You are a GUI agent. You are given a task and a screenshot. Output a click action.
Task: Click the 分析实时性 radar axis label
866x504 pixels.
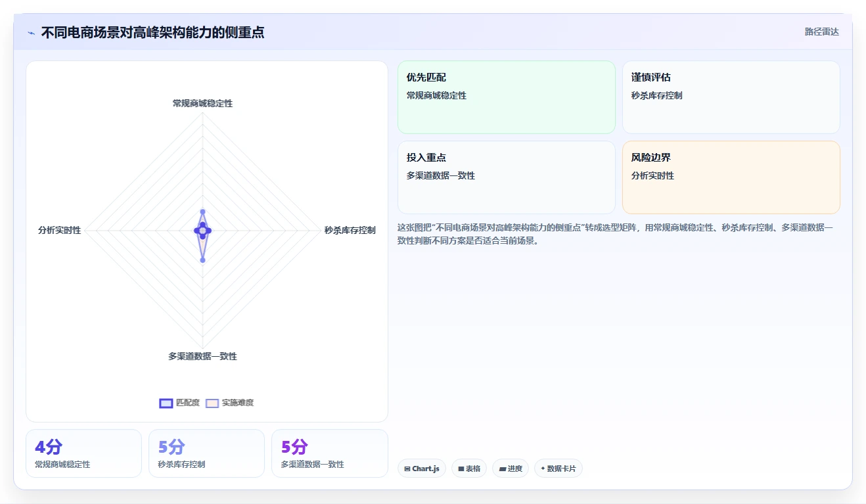pos(60,230)
